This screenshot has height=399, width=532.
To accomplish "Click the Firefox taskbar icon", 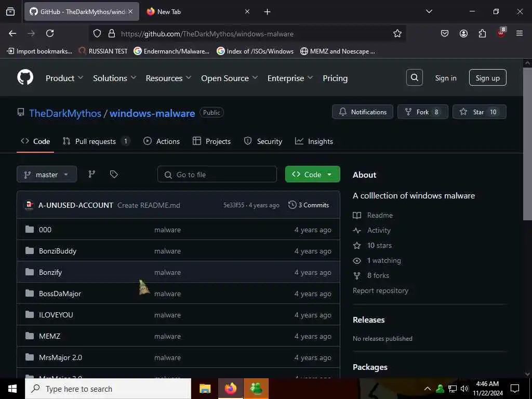I will pyautogui.click(x=230, y=389).
